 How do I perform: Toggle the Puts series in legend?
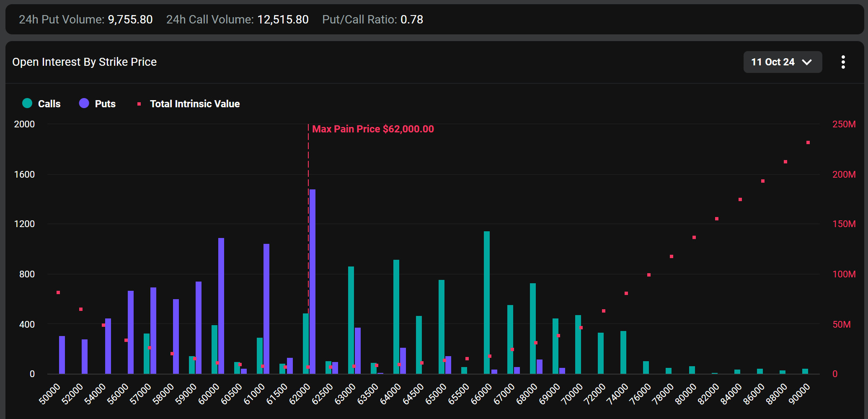(97, 103)
